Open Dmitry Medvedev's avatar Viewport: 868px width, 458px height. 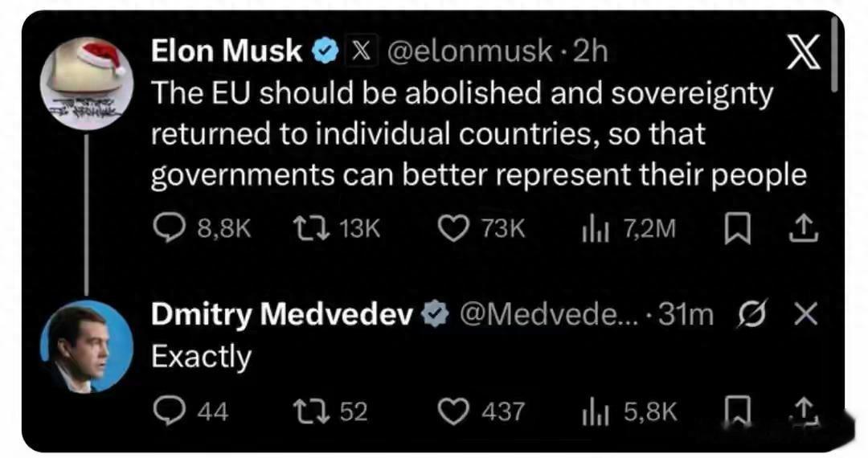85,346
